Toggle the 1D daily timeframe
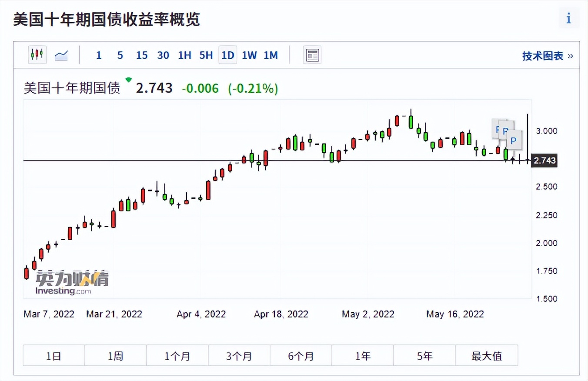 (x=227, y=55)
